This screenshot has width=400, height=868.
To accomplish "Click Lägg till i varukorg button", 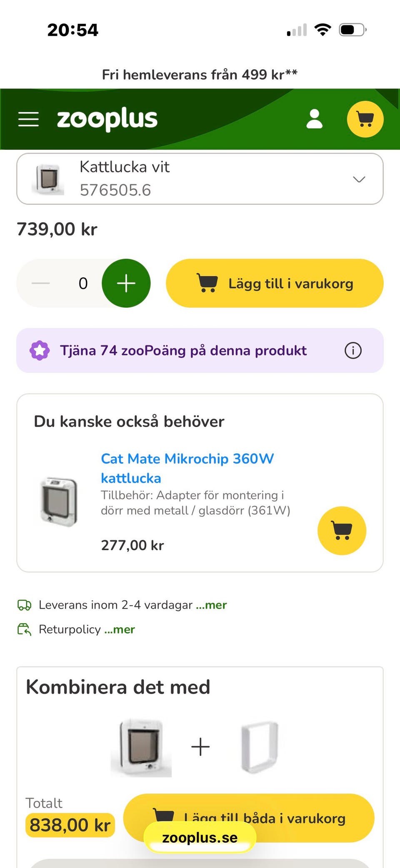I will pos(274,283).
